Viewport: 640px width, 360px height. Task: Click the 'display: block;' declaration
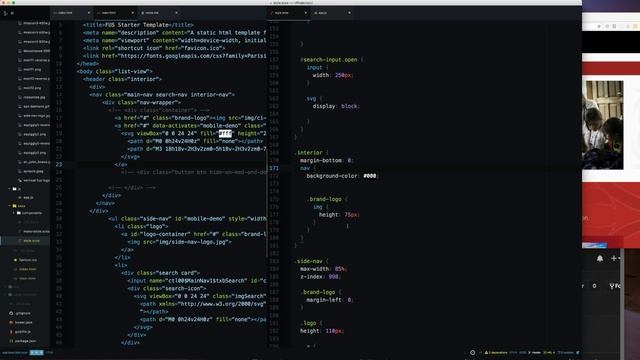coord(336,106)
